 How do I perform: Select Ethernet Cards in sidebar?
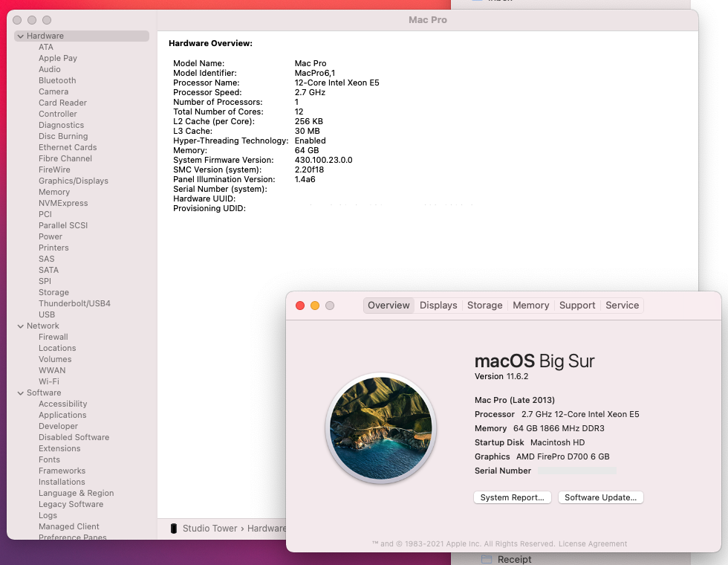click(x=68, y=147)
